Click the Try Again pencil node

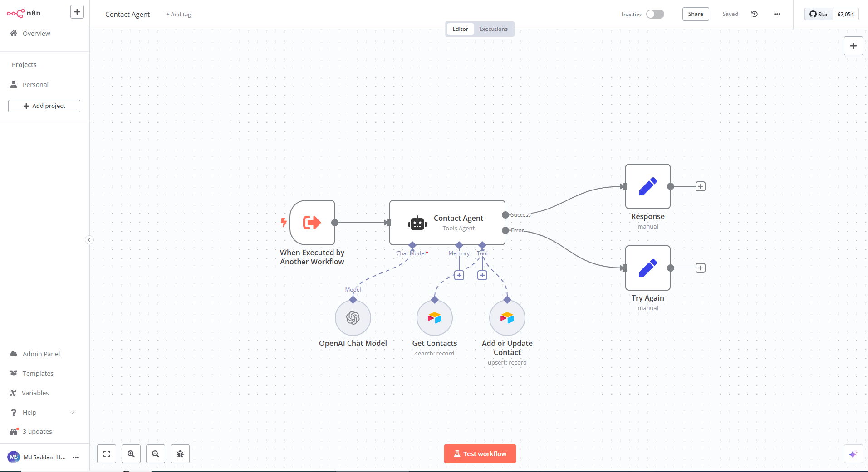tap(647, 268)
